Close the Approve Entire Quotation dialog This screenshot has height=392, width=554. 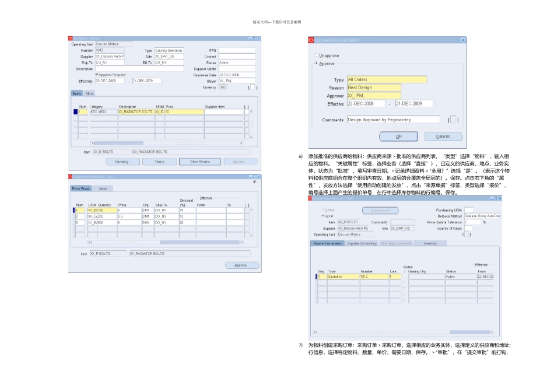click(463, 40)
